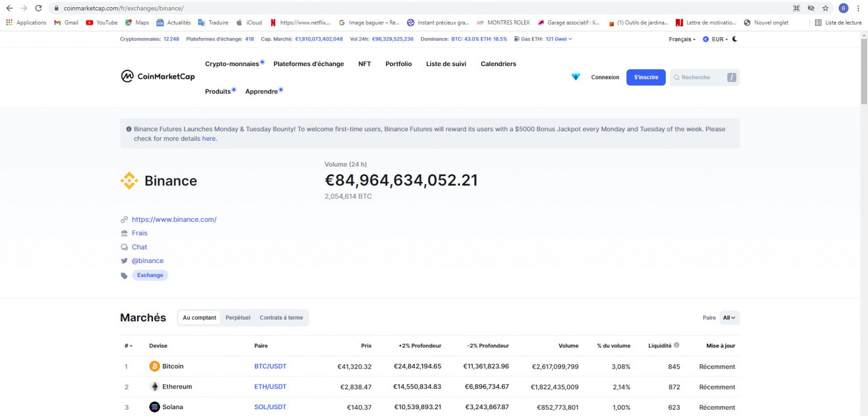The image size is (868, 416).
Task: Click the Solana coin icon
Action: [154, 407]
